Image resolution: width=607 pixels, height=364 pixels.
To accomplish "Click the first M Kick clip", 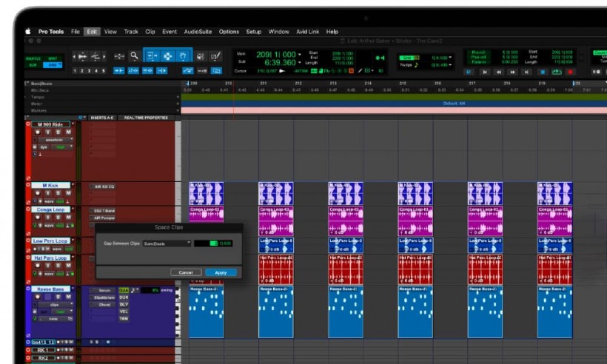I will click(207, 193).
